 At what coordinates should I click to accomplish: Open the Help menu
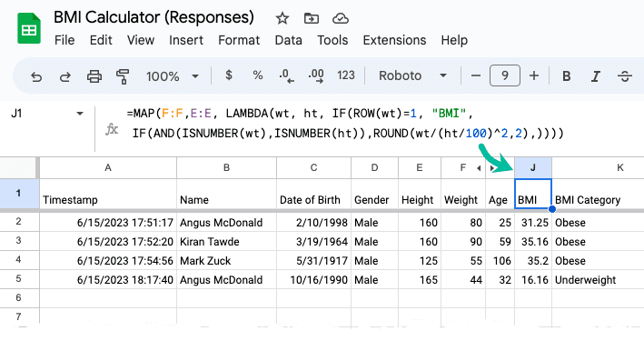(454, 40)
